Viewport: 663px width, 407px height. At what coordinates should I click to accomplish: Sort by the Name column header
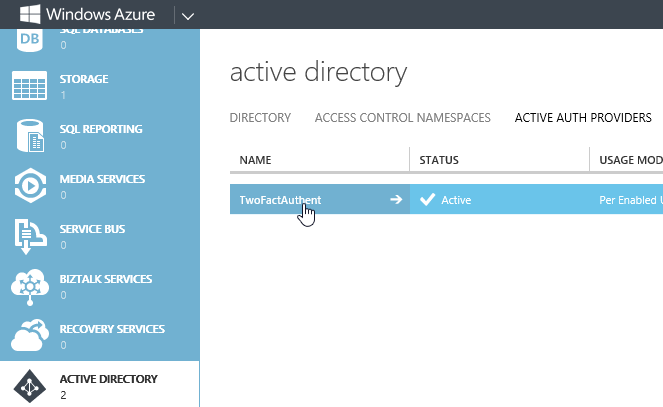(x=256, y=160)
